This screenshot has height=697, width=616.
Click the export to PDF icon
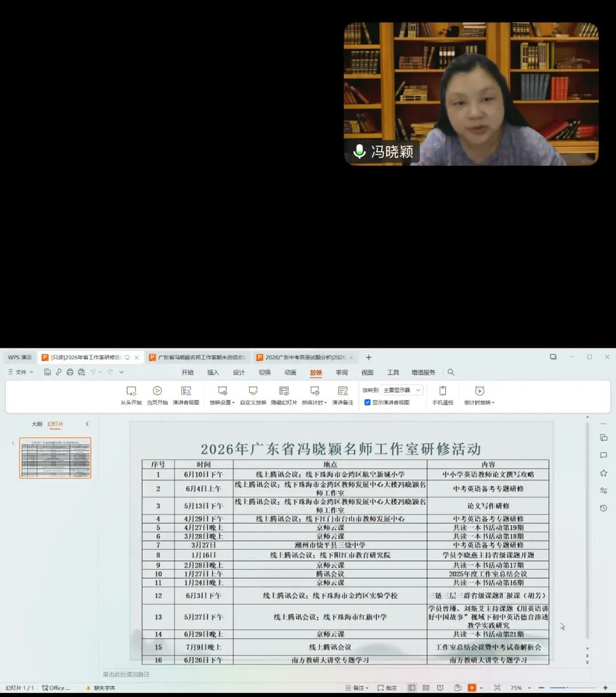coord(58,372)
